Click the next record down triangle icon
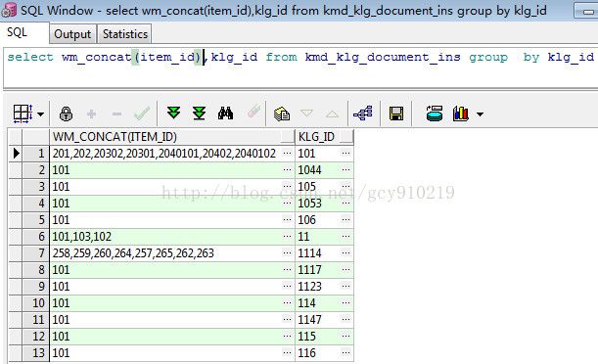The image size is (598, 364). [306, 114]
